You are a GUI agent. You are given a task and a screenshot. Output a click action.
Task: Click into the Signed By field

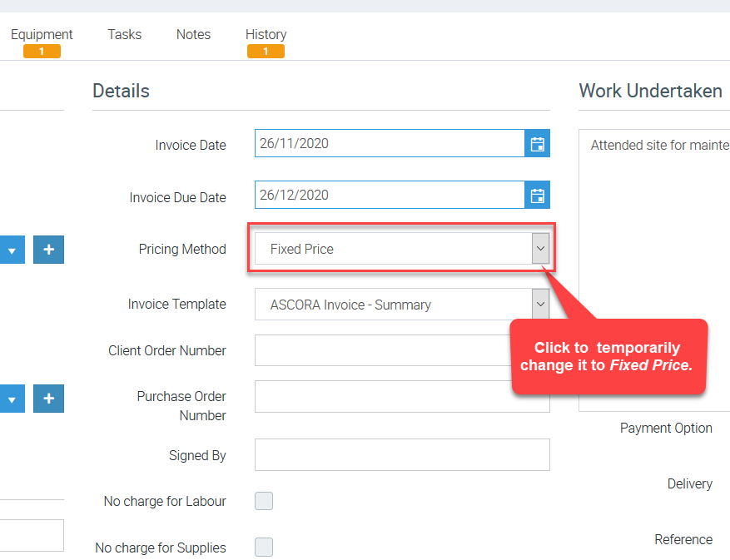[x=402, y=455]
